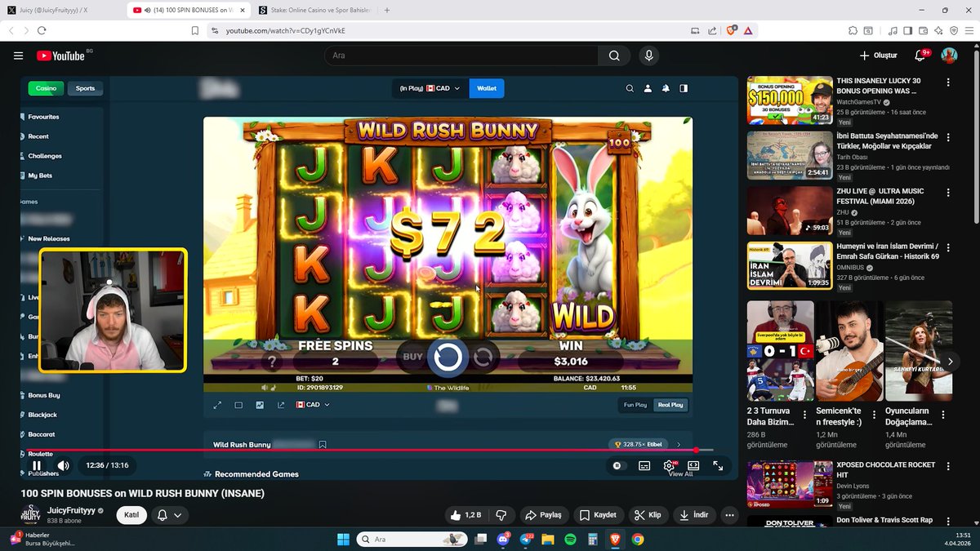
Task: Go back with the browser back arrow
Action: pos(11,30)
